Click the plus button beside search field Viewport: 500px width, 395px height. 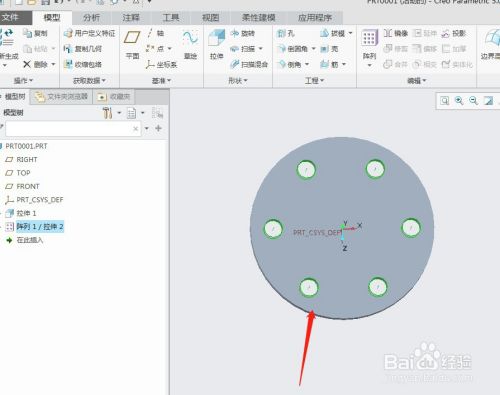click(x=158, y=128)
